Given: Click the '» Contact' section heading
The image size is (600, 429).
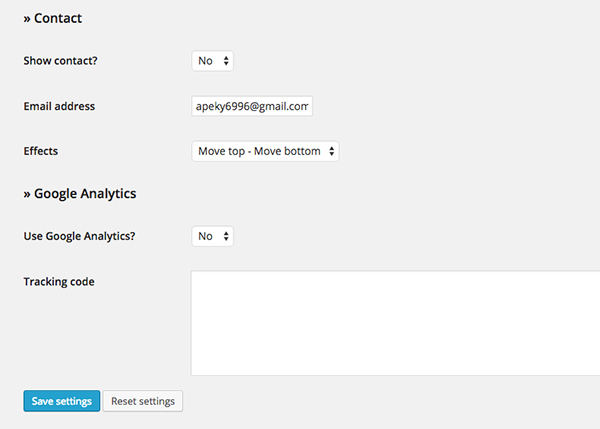Looking at the screenshot, I should point(53,18).
